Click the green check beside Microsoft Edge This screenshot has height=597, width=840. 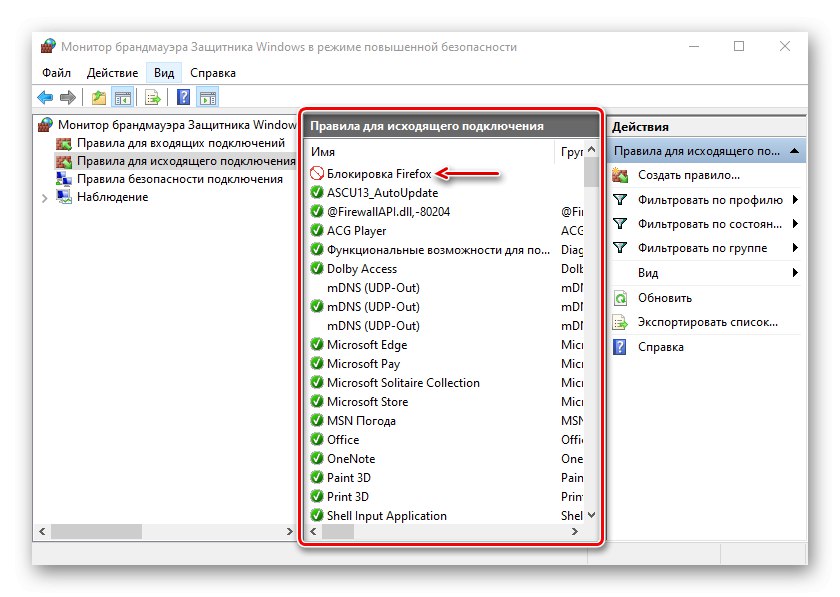point(317,344)
